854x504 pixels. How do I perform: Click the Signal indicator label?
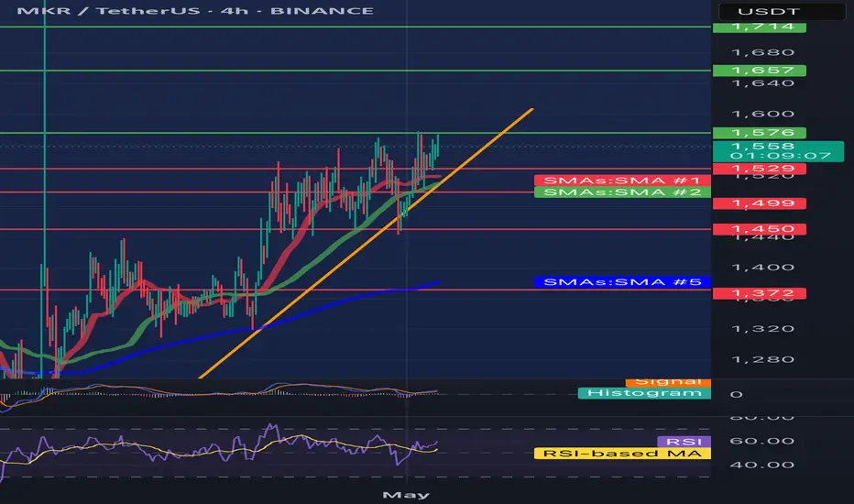(668, 382)
